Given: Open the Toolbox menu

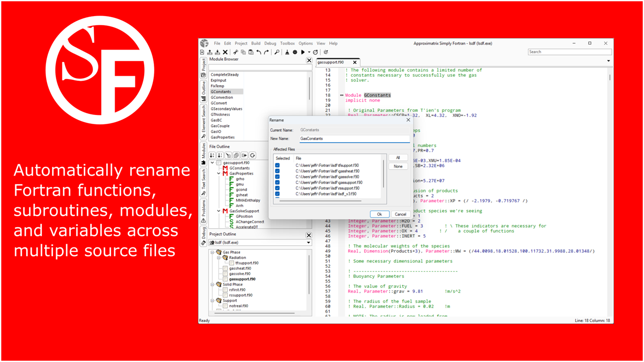Looking at the screenshot, I should tap(287, 43).
